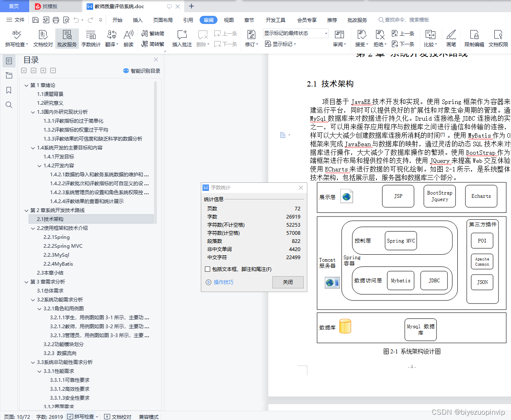Open the search sidebar icon
The width and height of the screenshot is (511, 420).
pos(9,105)
